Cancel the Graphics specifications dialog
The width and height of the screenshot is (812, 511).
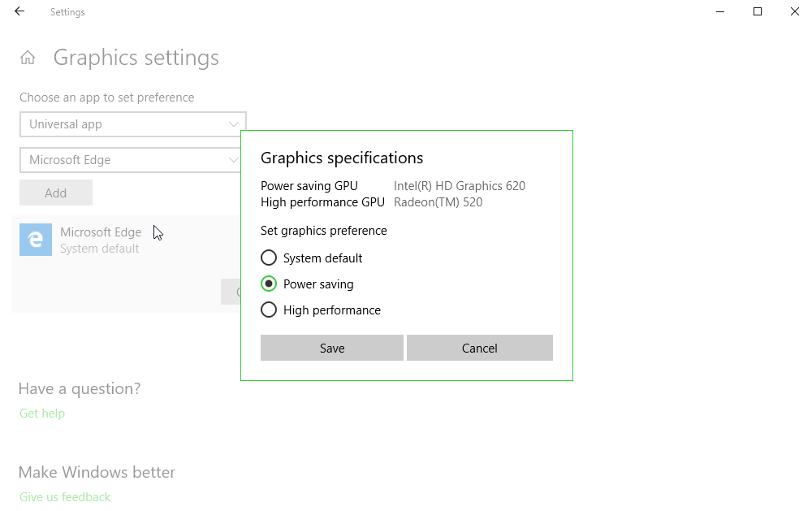pos(480,348)
